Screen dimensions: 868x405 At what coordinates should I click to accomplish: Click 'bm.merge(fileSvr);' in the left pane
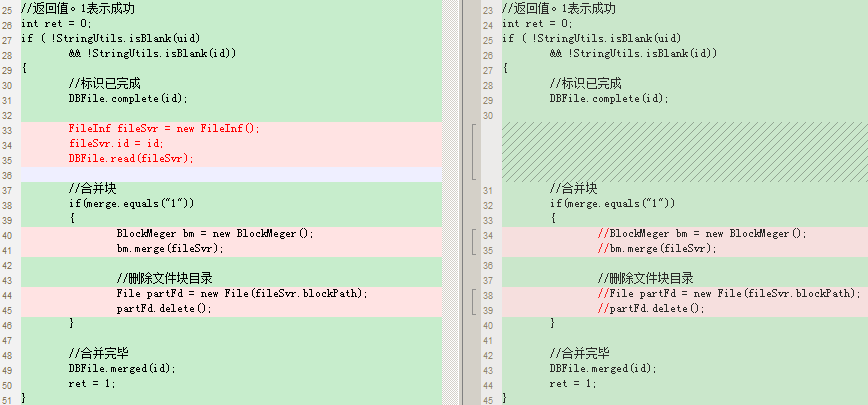(170, 248)
